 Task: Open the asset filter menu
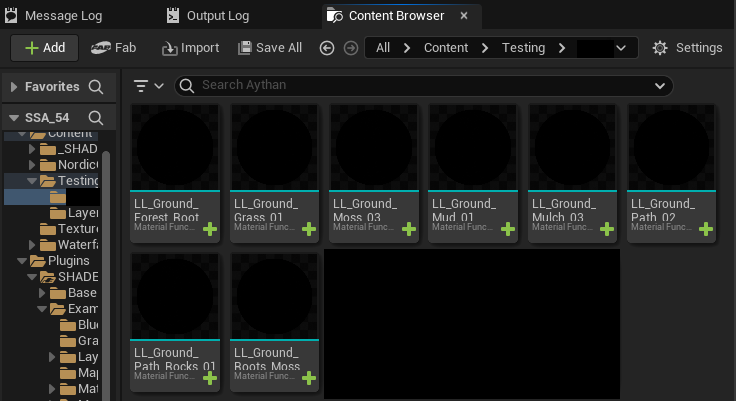click(148, 86)
